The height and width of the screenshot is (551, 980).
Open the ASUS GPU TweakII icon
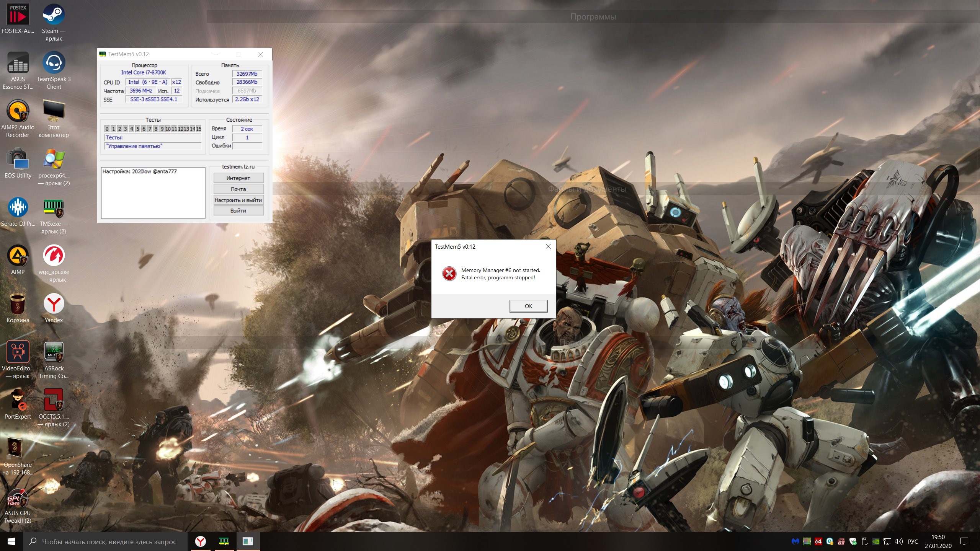(x=18, y=497)
